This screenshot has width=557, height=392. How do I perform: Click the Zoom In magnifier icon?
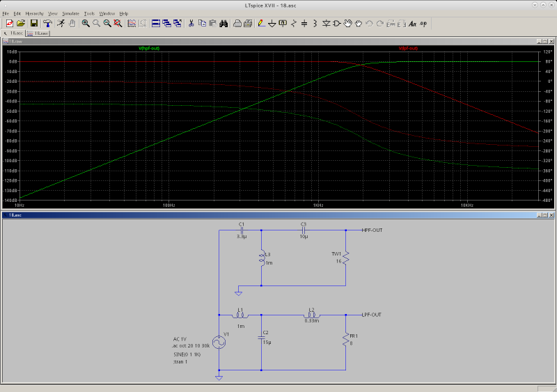pyautogui.click(x=86, y=23)
